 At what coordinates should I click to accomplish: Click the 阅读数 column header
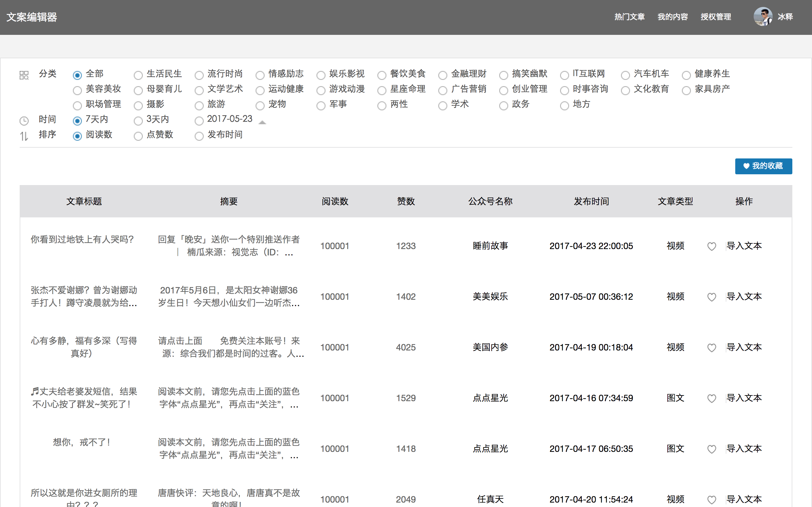point(335,201)
